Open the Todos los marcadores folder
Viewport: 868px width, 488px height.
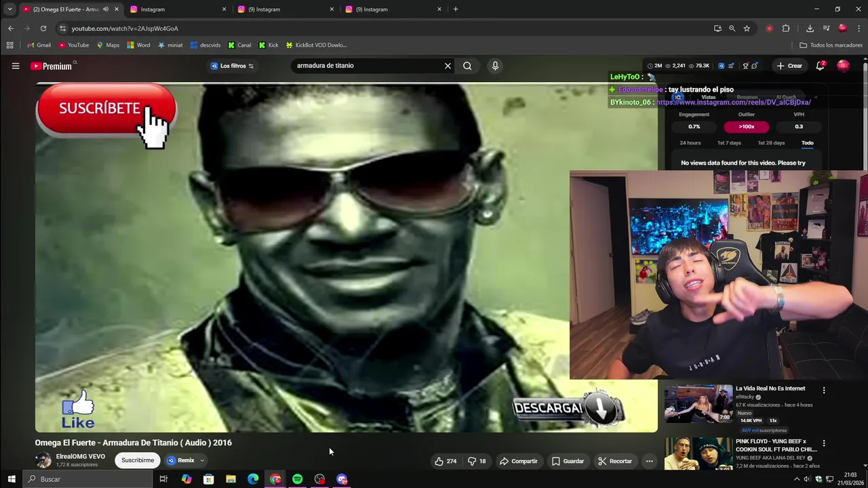[x=831, y=45]
